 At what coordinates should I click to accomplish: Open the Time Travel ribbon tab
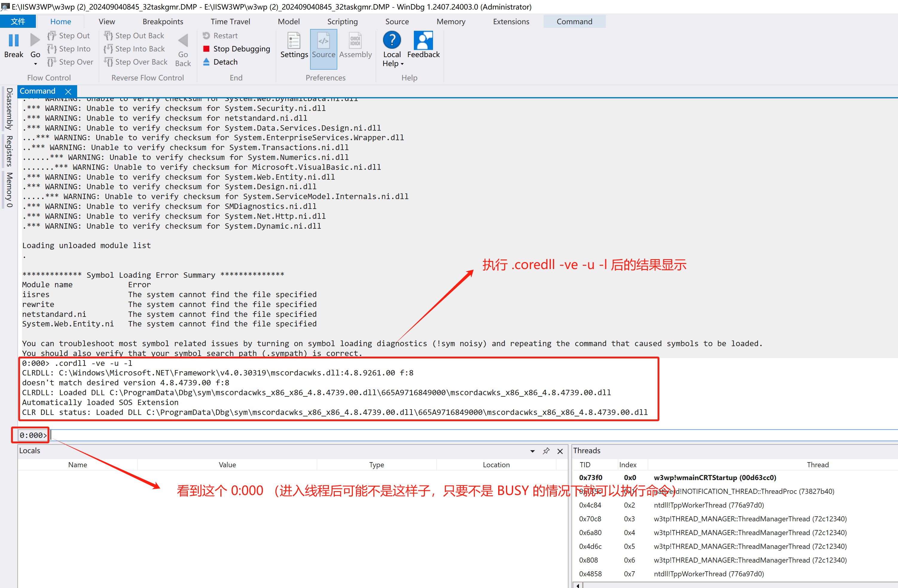click(x=230, y=22)
